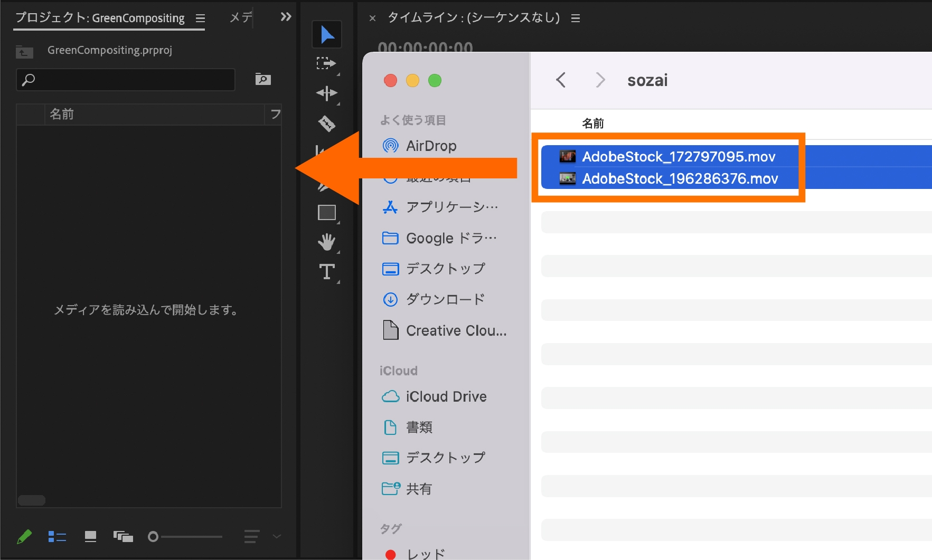Screen dimensions: 932x560
Task: Close the タイムライン panel tab
Action: [x=372, y=18]
